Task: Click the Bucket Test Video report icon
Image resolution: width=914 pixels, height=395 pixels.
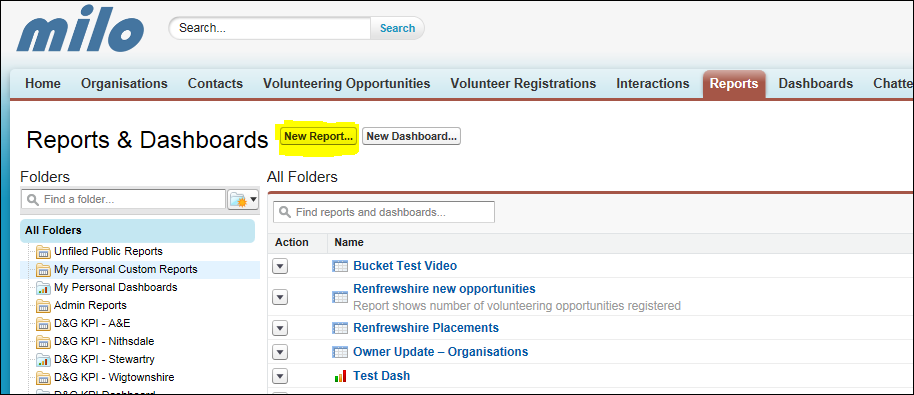Action: 340,266
